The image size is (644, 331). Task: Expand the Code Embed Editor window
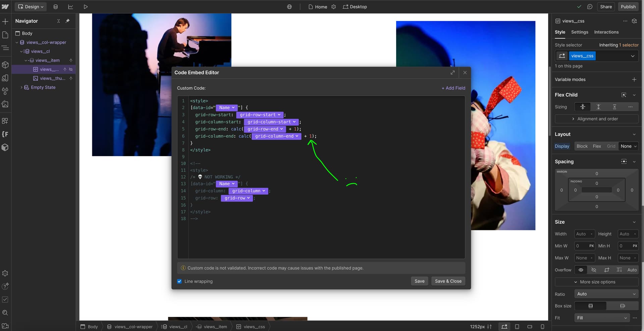point(452,73)
